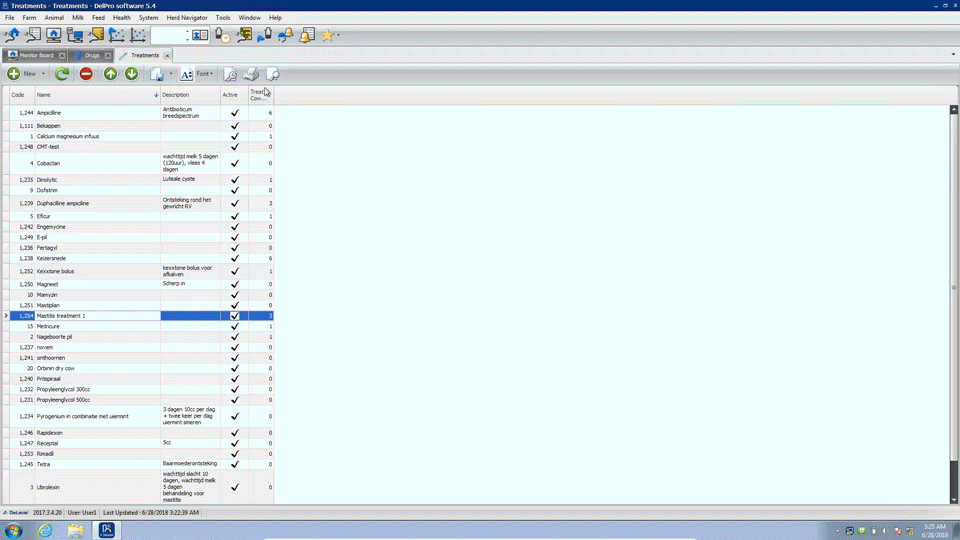Viewport: 960px width, 540px height.
Task: Select the Orbinin dry cow row
Action: (x=141, y=369)
